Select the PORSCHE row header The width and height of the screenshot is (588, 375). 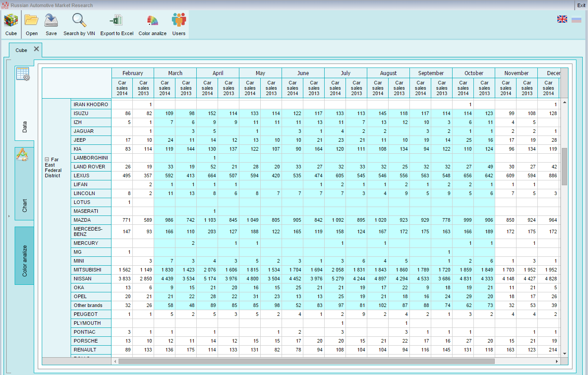click(91, 341)
